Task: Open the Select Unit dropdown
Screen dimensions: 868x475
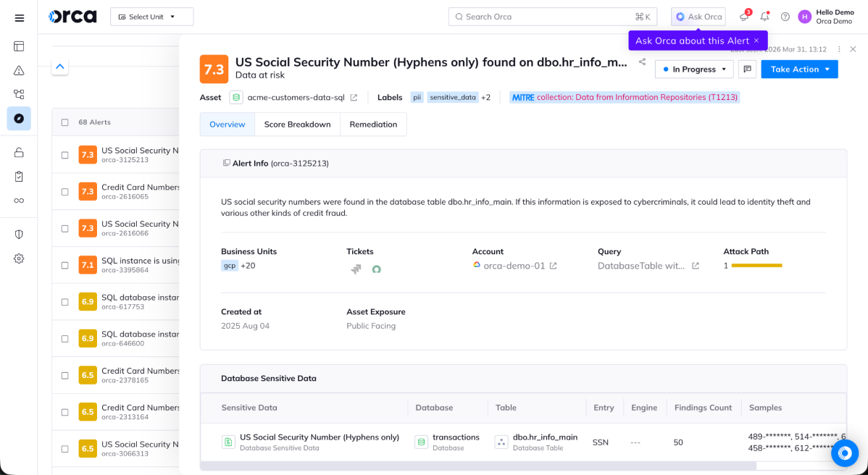Action: click(151, 17)
